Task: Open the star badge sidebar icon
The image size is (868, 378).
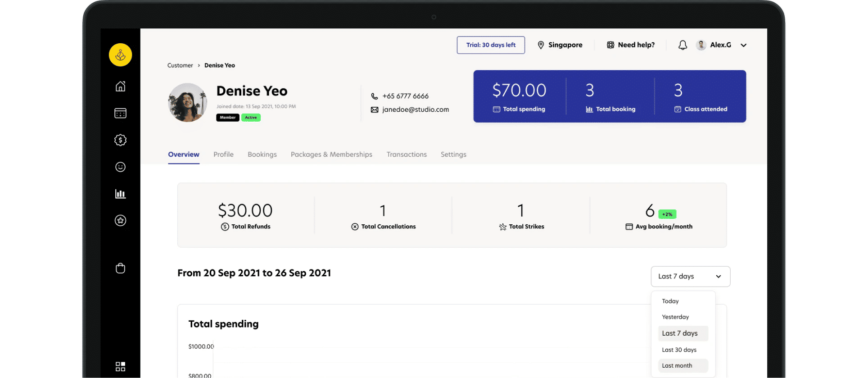Action: click(120, 221)
